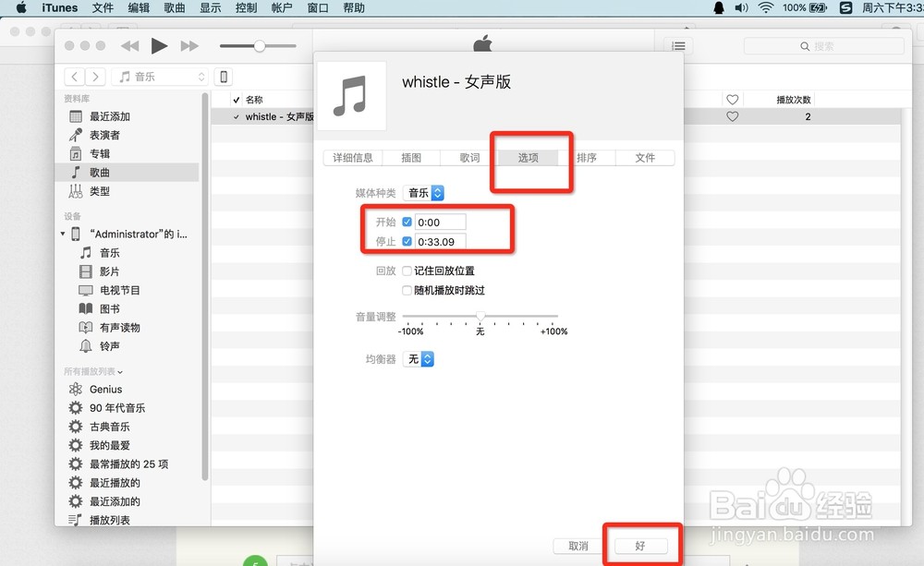Click the heart column header icon
Viewport: 924px width, 566px height.
tap(732, 100)
